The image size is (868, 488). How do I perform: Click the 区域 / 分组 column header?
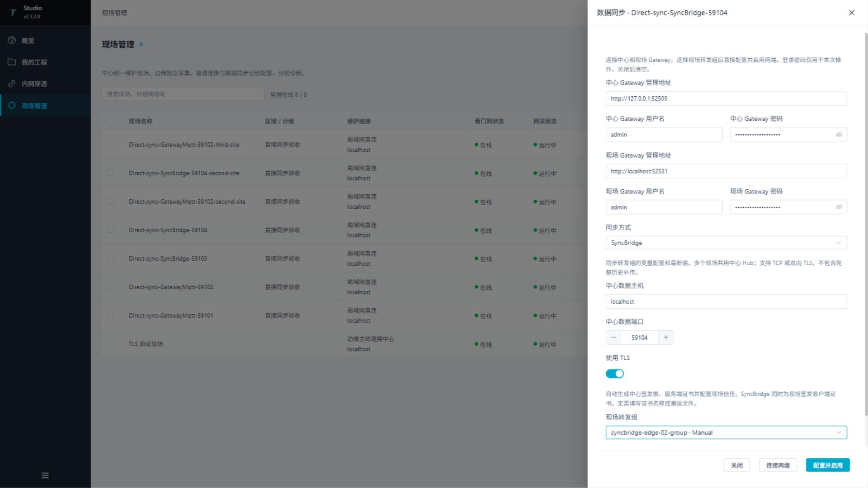[279, 121]
